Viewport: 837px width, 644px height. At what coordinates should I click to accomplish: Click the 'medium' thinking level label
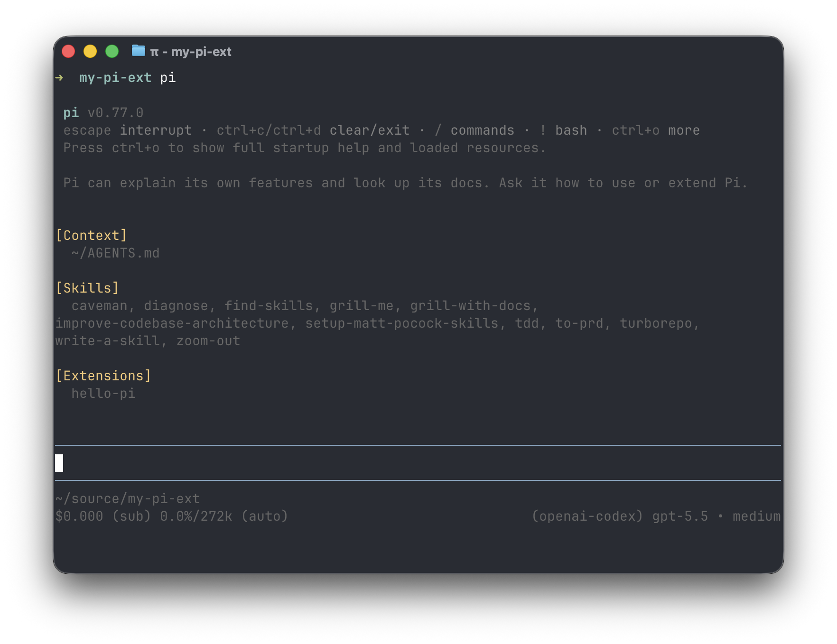(x=756, y=516)
